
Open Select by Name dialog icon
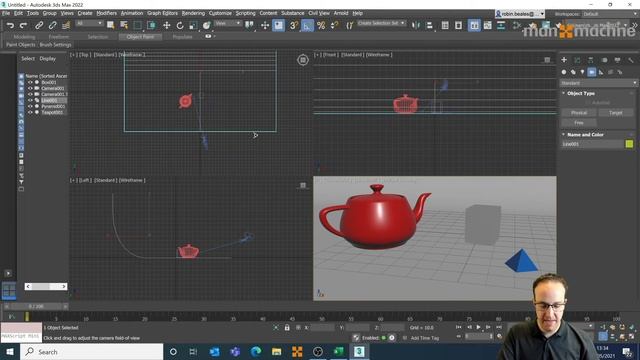coord(124,25)
